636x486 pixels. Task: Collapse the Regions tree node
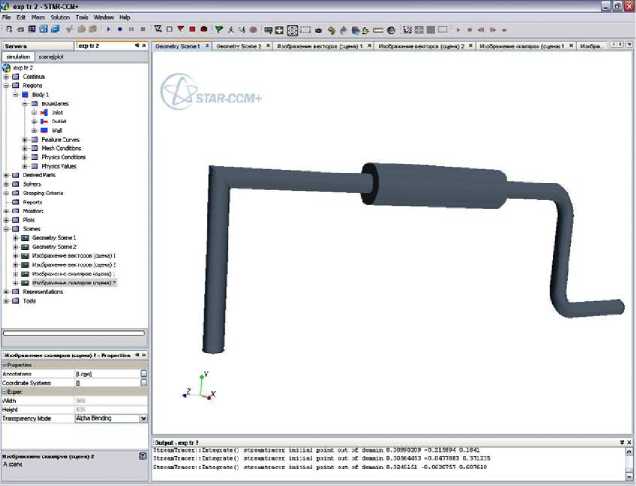[6, 86]
